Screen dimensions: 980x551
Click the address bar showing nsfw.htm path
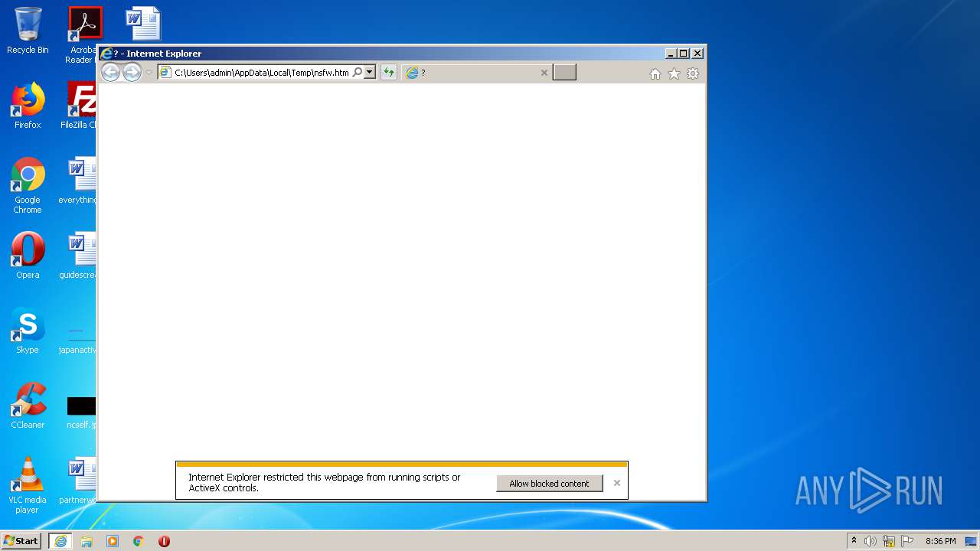(x=262, y=73)
